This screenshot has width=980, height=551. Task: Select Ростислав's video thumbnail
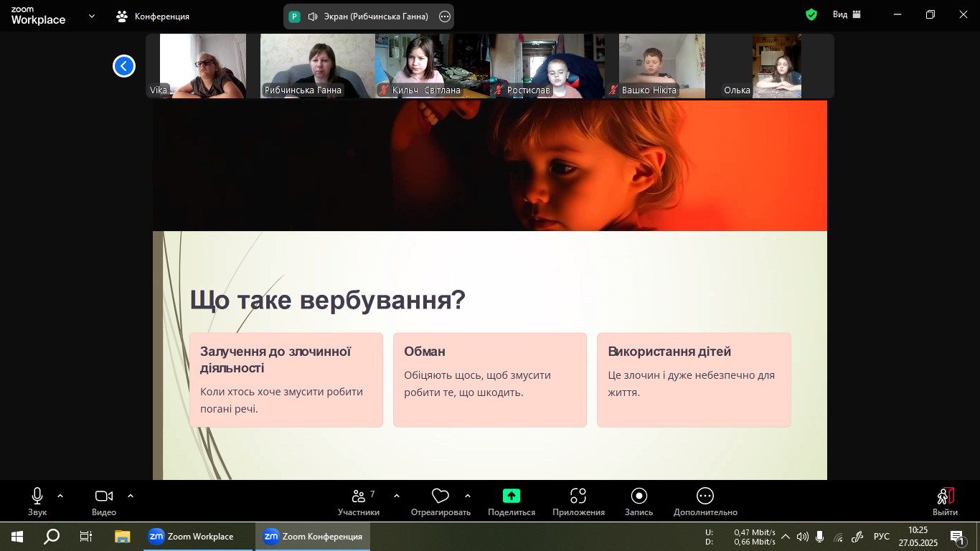point(547,65)
